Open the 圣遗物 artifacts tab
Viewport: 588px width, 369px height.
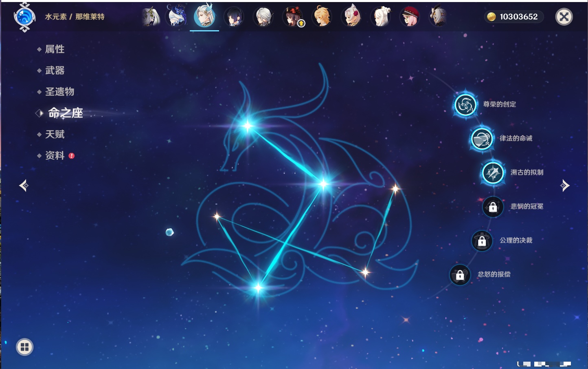(59, 92)
